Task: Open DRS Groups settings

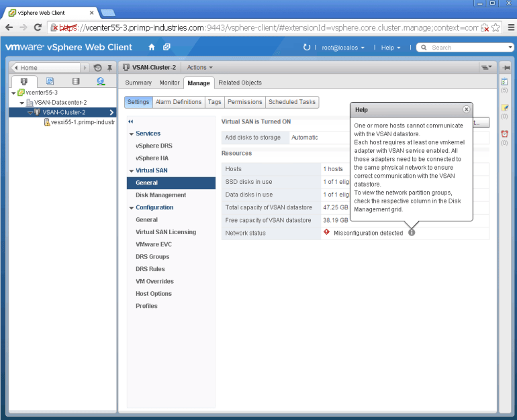Action: tap(152, 256)
